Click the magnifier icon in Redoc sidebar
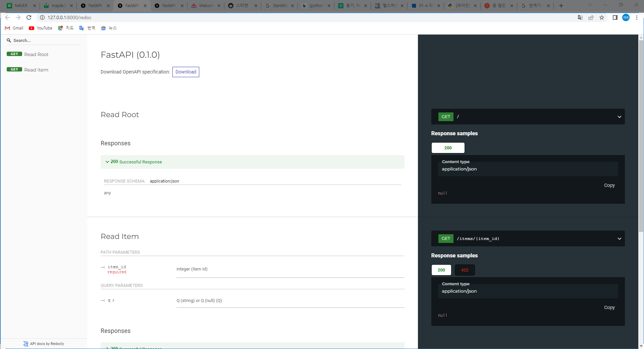 (9, 40)
